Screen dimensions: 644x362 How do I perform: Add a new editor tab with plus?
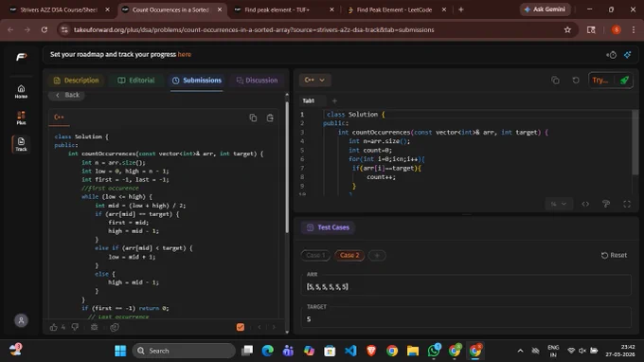click(334, 100)
